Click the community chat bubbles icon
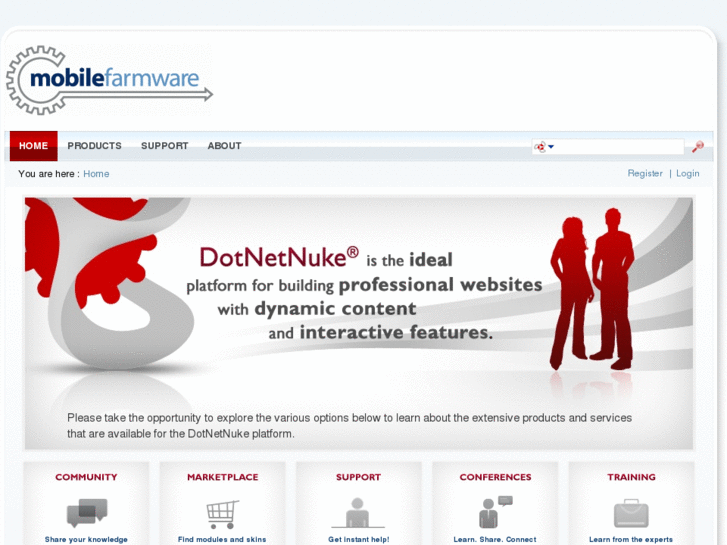Viewport: 727px width, 545px height. [x=87, y=513]
